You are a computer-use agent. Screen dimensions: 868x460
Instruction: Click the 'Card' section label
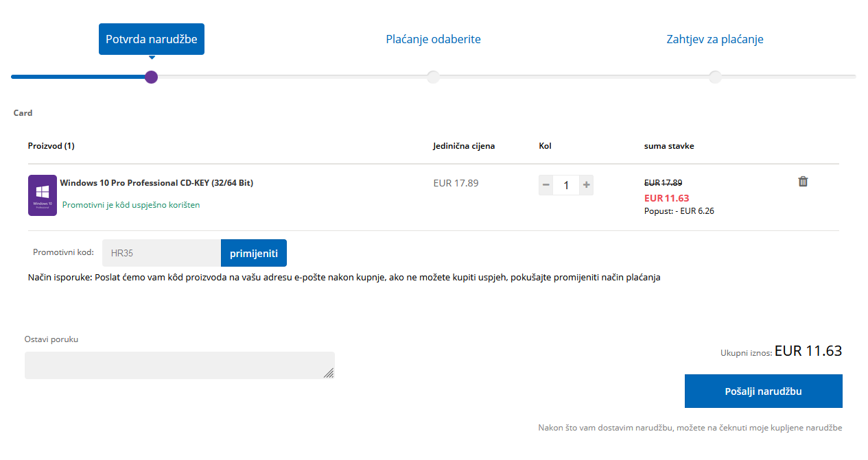coord(23,113)
